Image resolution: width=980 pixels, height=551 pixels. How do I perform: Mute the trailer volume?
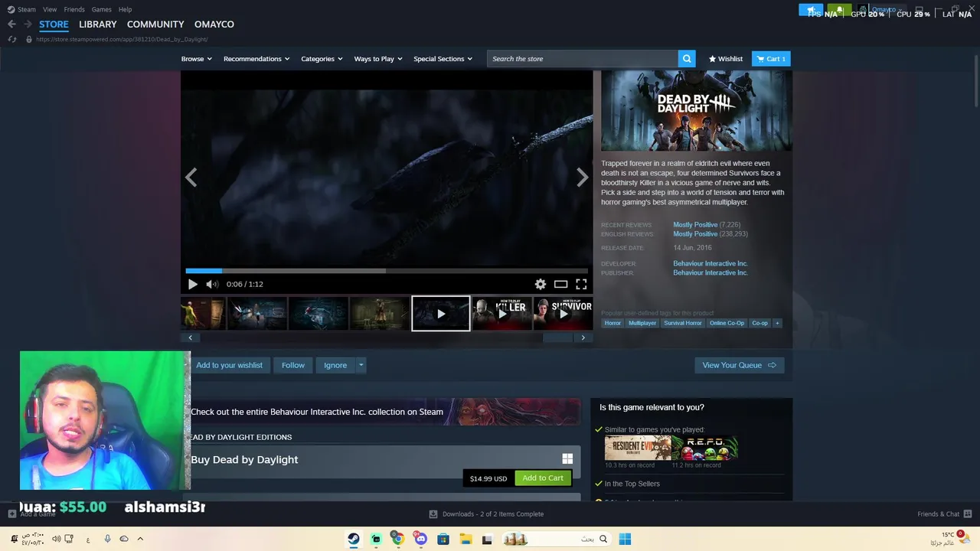212,284
